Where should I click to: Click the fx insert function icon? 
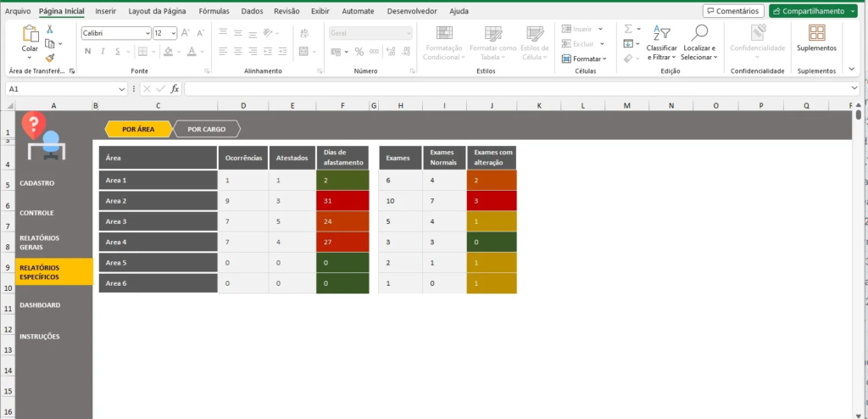175,88
